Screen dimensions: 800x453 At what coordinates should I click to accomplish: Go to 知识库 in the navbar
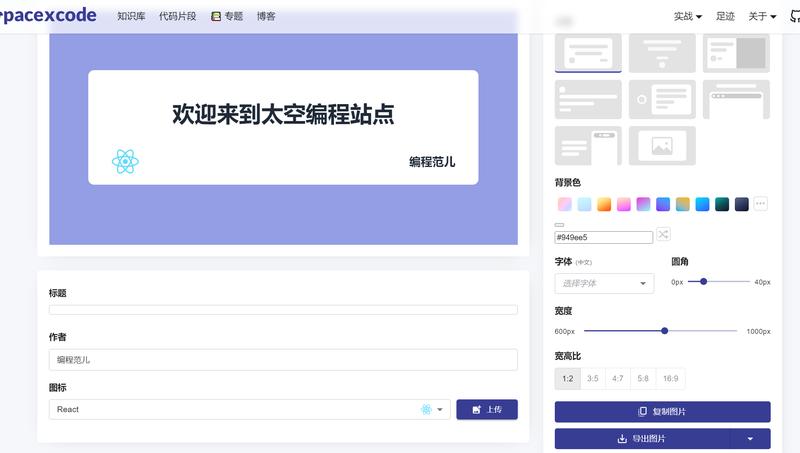tap(131, 16)
